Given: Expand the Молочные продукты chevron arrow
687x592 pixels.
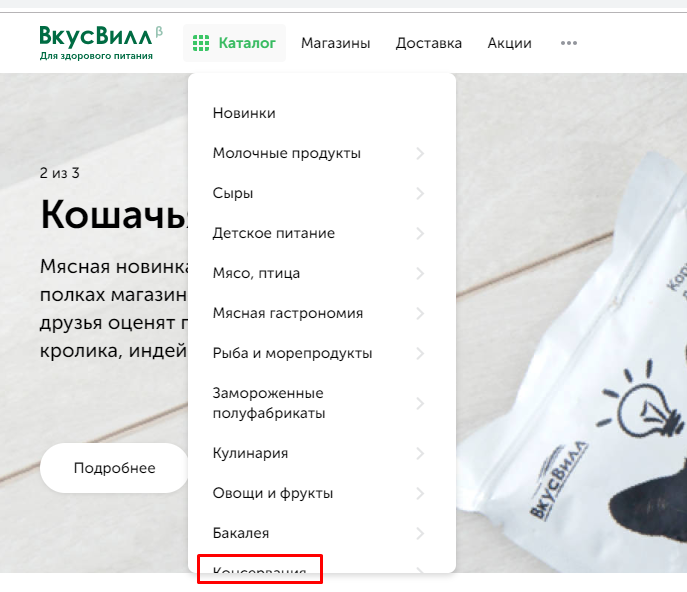Looking at the screenshot, I should 420,153.
